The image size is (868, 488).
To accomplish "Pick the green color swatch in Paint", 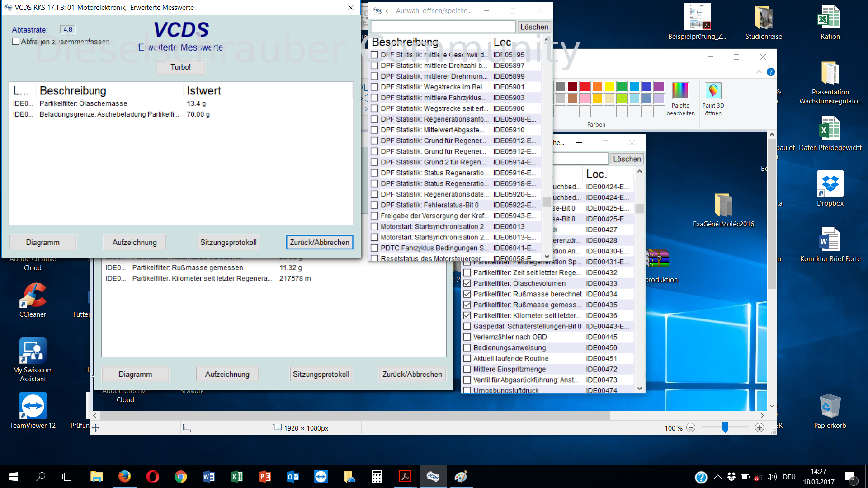I will tap(622, 86).
